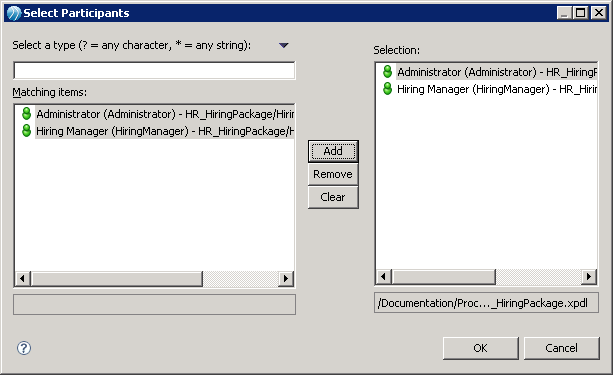613x375 pixels.
Task: Clear the selection list
Action: 333,197
